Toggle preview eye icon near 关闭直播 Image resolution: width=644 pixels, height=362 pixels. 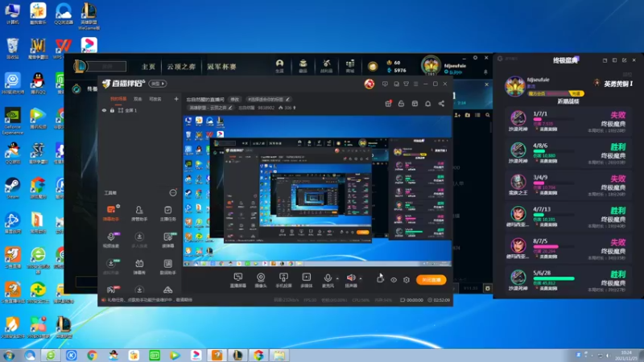coord(394,280)
